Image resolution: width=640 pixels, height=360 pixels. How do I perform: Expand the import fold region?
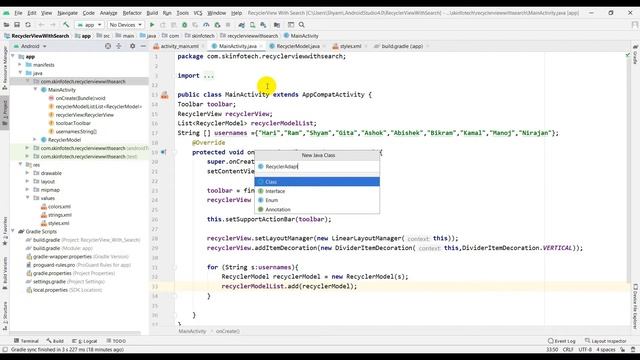209,76
